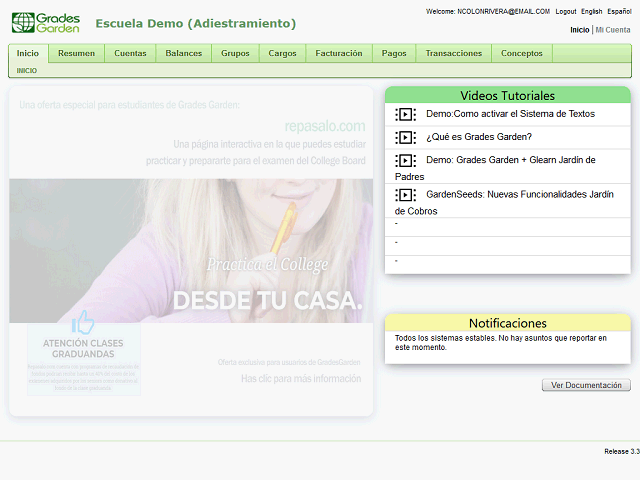Select the Conceptos tab
Image resolution: width=640 pixels, height=480 pixels.
(x=521, y=53)
